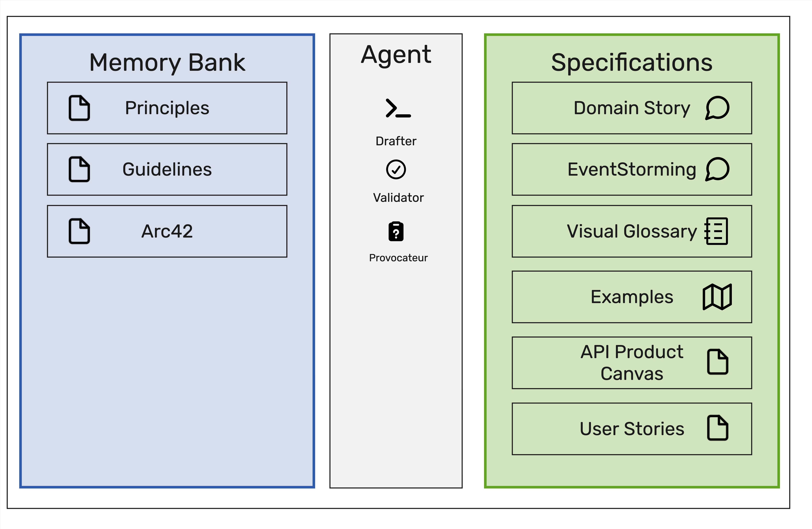The width and height of the screenshot is (812, 529).
Task: Click the Provocateur label text
Action: pos(398,258)
